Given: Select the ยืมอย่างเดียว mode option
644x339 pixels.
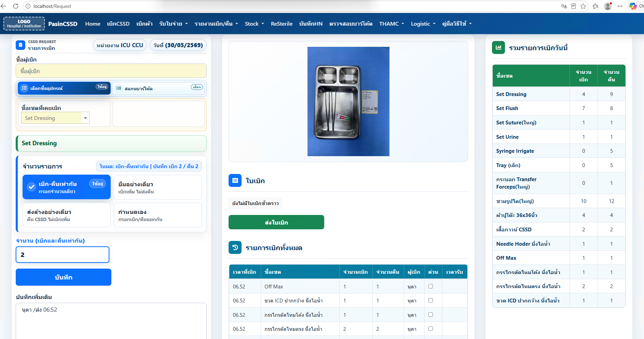Looking at the screenshot, I should (x=157, y=187).
